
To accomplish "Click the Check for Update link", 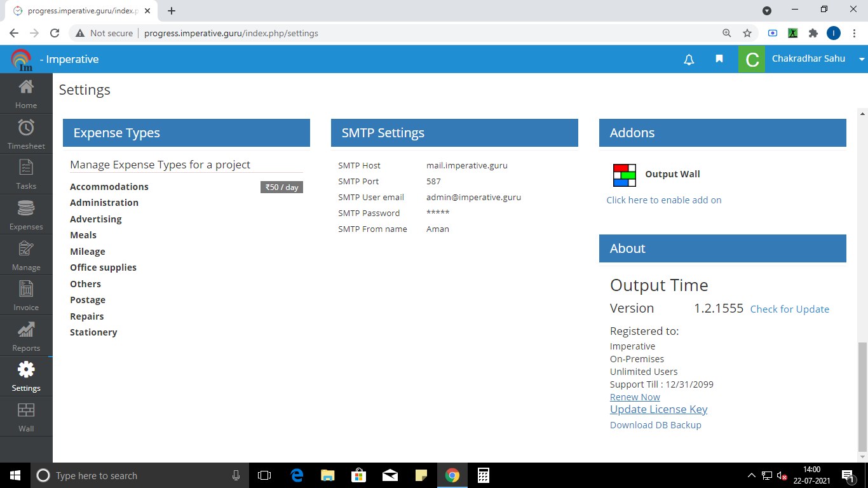I will tap(789, 309).
